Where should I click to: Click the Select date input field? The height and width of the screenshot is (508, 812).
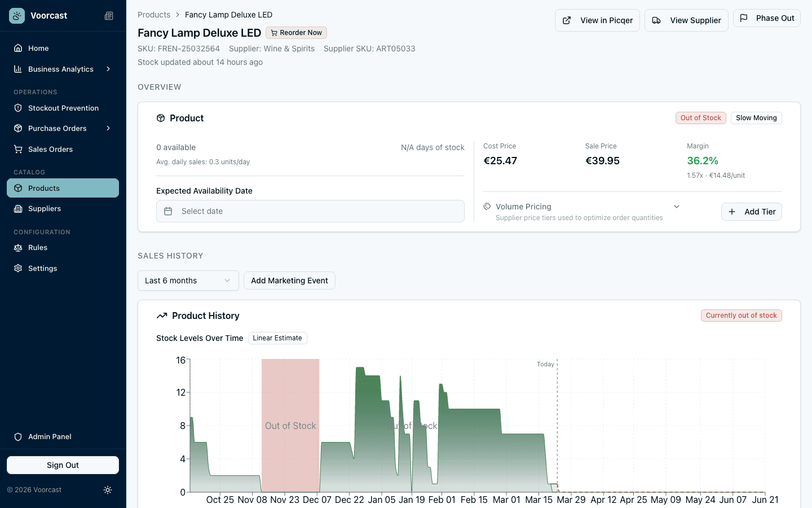[x=310, y=211]
